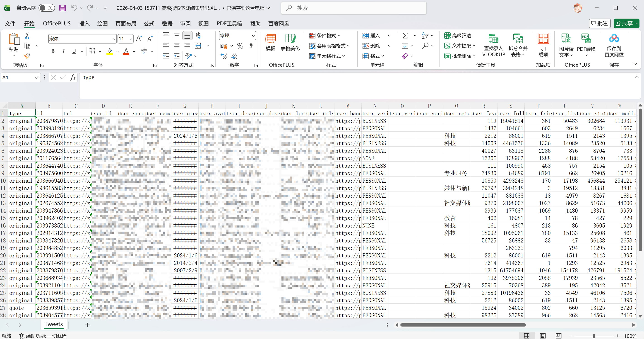This screenshot has width=644, height=339.
Task: Toggle bold formatting
Action: click(x=53, y=51)
